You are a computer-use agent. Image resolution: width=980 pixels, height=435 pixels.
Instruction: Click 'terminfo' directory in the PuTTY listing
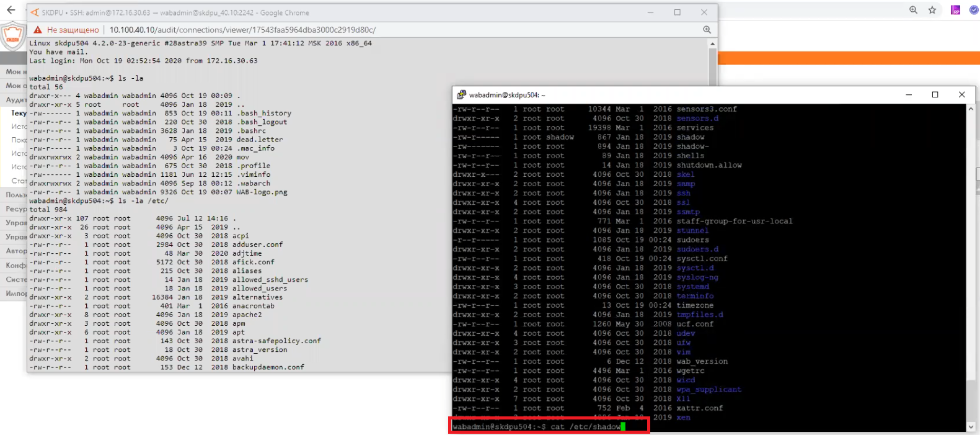click(x=695, y=296)
